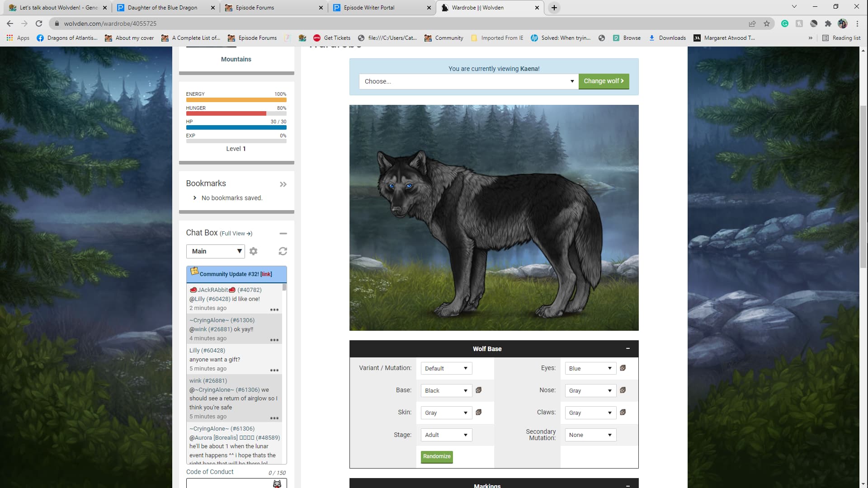The height and width of the screenshot is (488, 868).
Task: Click the chat message input field
Action: point(236,483)
